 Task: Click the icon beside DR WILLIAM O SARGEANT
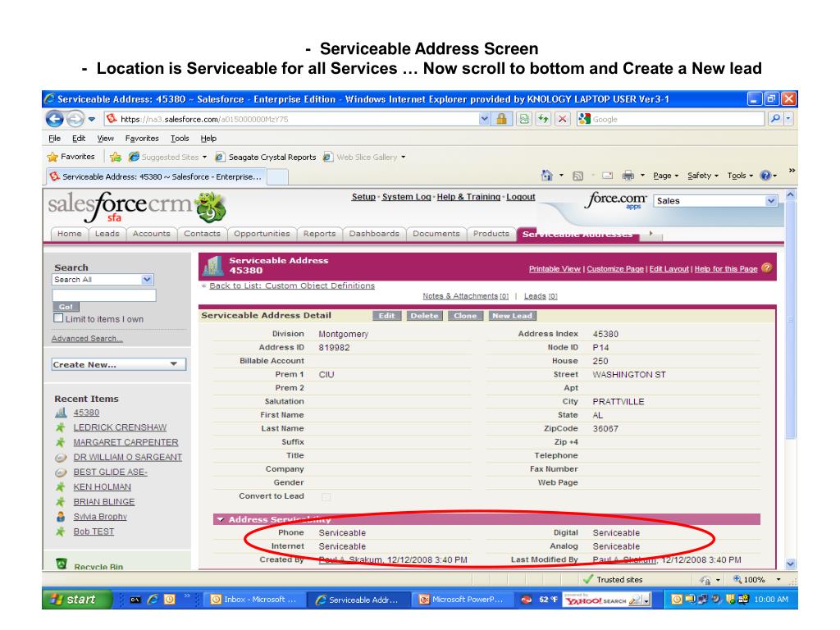(61, 458)
